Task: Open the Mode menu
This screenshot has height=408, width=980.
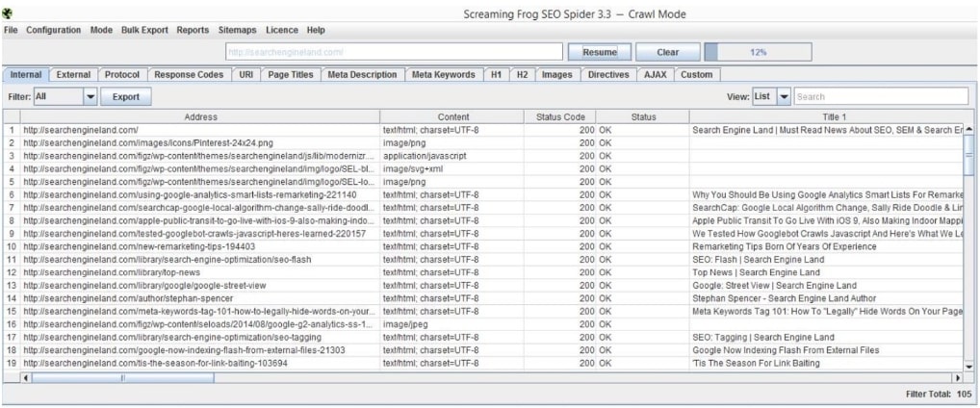Action: pyautogui.click(x=101, y=30)
